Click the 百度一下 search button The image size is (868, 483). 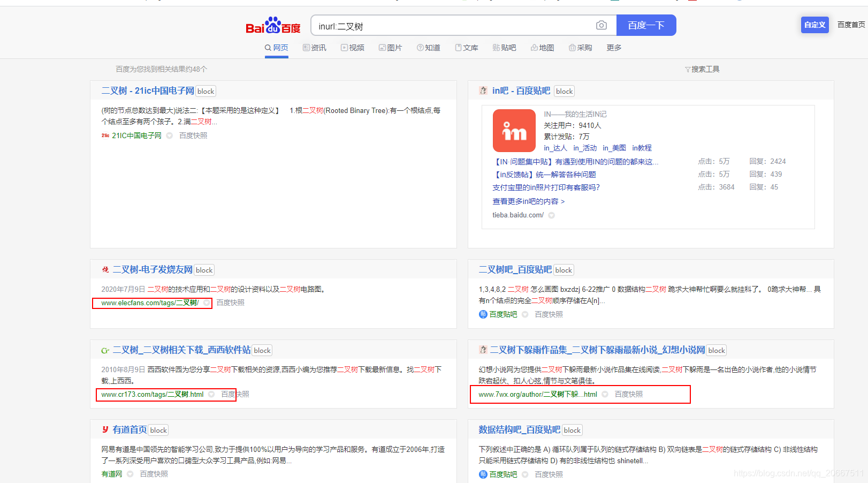pos(646,25)
